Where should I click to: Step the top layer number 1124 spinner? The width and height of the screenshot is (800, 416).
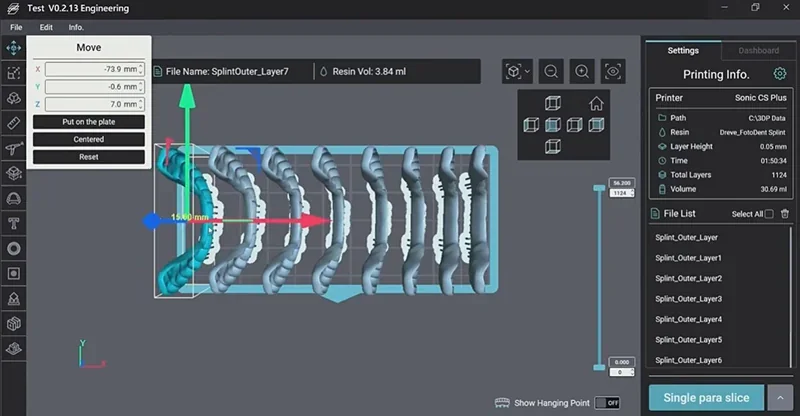point(633,193)
